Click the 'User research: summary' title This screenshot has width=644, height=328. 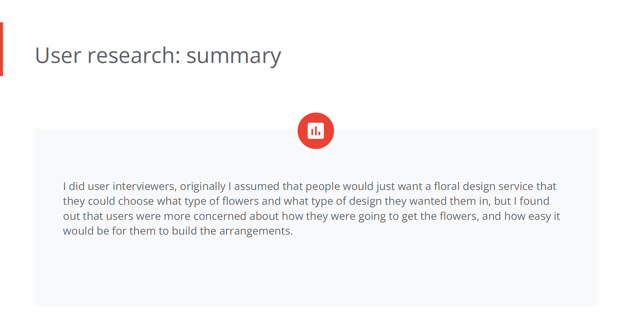click(158, 55)
